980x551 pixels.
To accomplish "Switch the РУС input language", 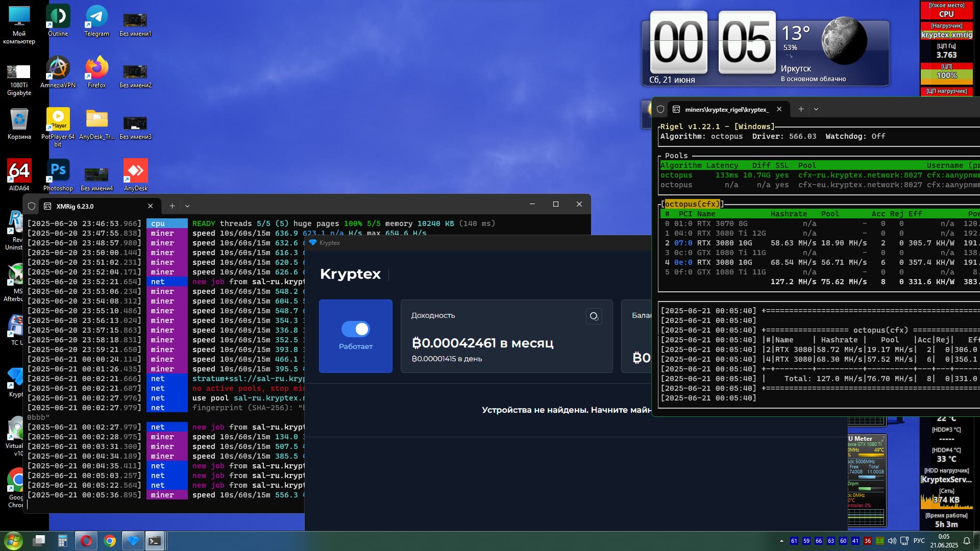I will coord(919,541).
